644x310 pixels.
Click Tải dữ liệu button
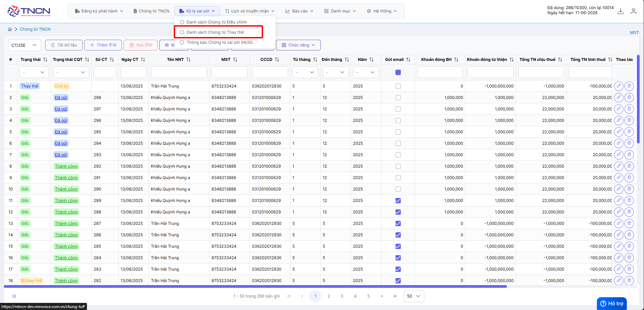pyautogui.click(x=64, y=45)
